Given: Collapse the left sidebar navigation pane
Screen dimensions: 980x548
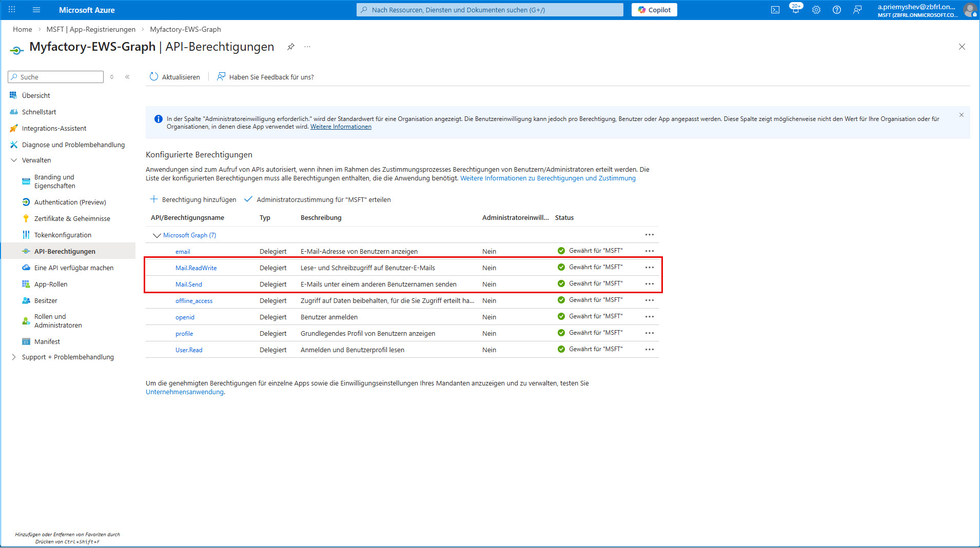Looking at the screenshot, I should coord(127,77).
